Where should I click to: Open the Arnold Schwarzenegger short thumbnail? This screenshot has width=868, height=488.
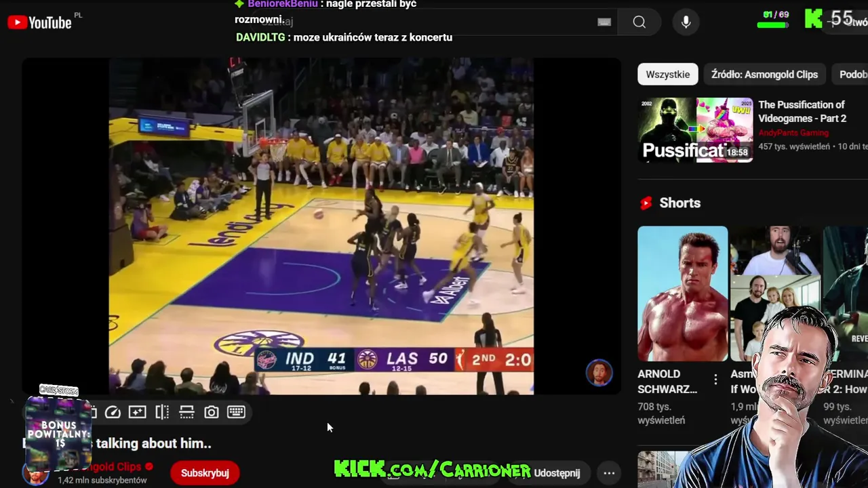[x=683, y=293]
